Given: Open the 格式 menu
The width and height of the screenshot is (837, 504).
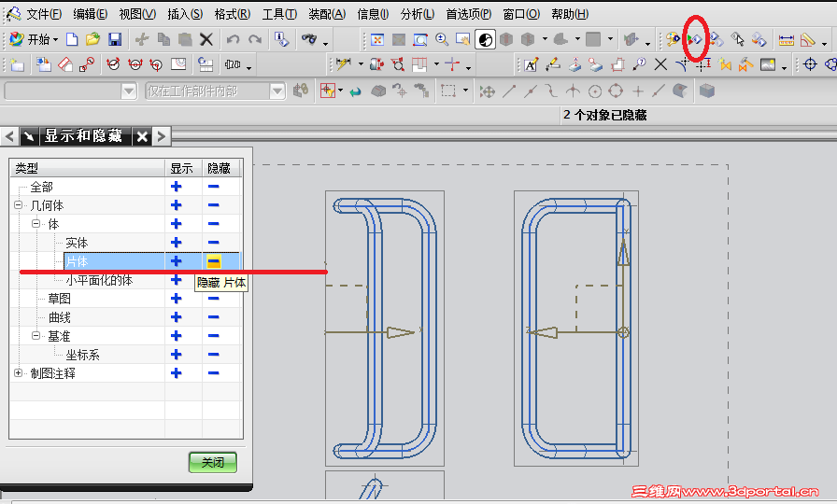Looking at the screenshot, I should click(233, 14).
